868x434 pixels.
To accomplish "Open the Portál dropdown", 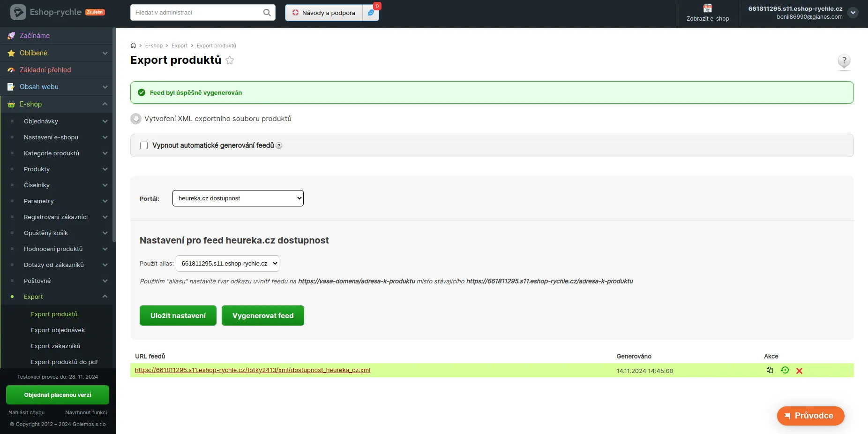I will 238,198.
